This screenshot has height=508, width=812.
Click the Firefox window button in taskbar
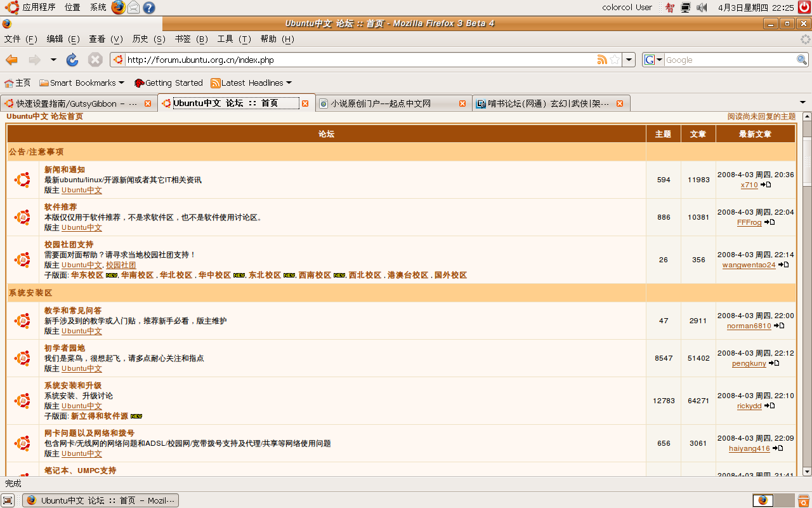click(x=101, y=500)
